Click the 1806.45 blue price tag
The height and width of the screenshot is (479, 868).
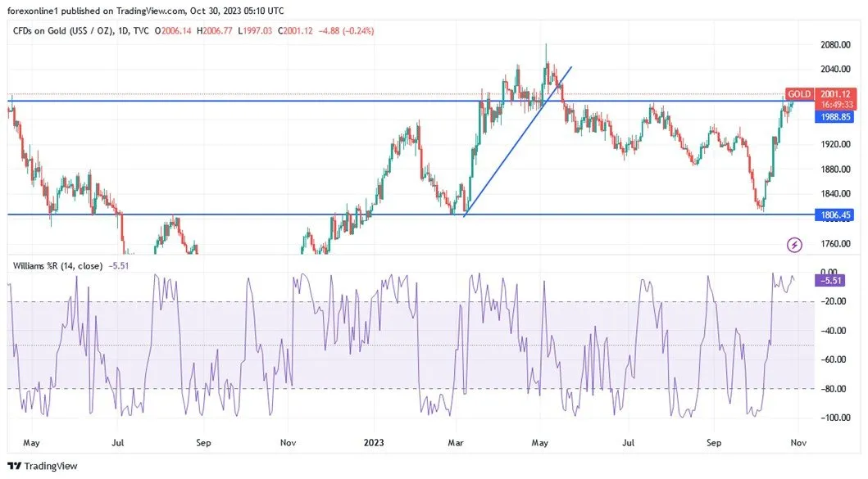(834, 215)
